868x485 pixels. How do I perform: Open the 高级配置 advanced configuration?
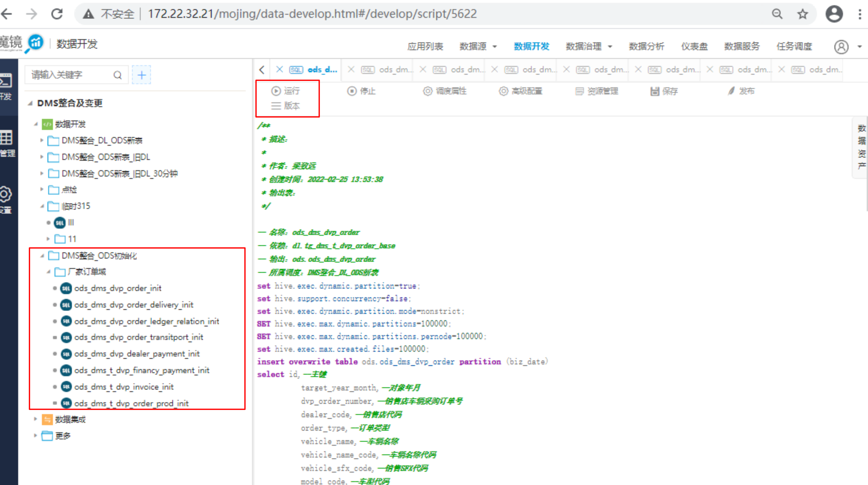pos(521,91)
